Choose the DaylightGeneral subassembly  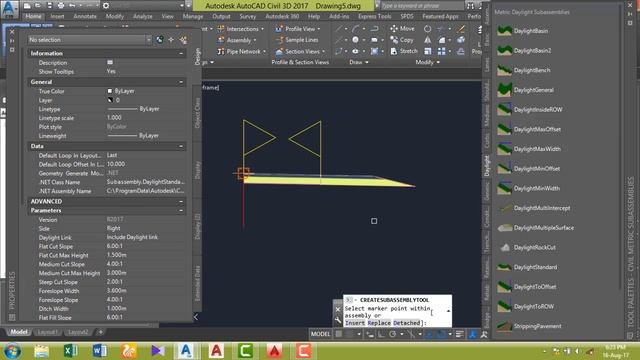(x=533, y=90)
